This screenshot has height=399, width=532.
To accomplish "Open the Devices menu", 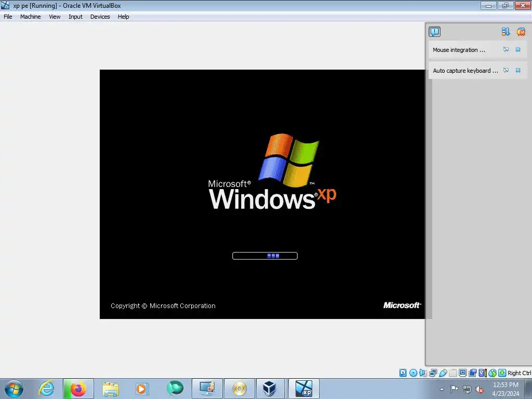I will [100, 17].
